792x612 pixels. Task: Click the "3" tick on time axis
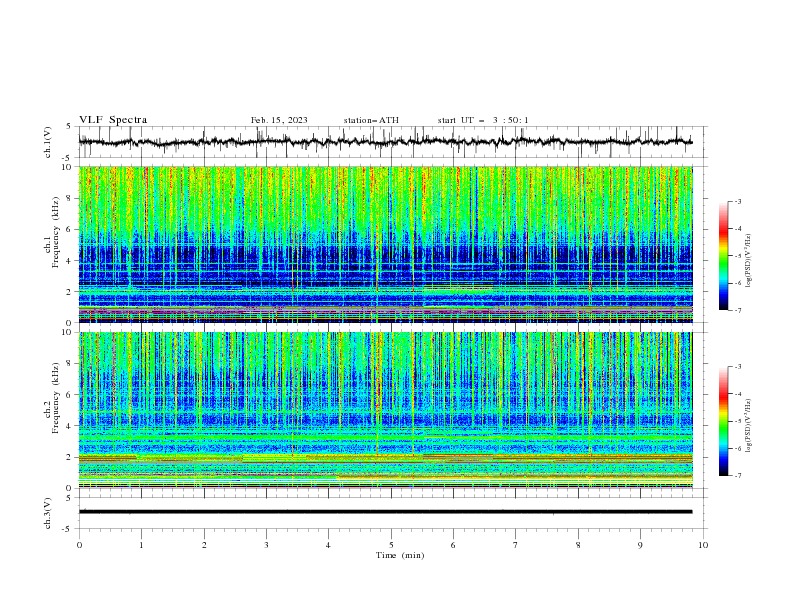(x=266, y=545)
